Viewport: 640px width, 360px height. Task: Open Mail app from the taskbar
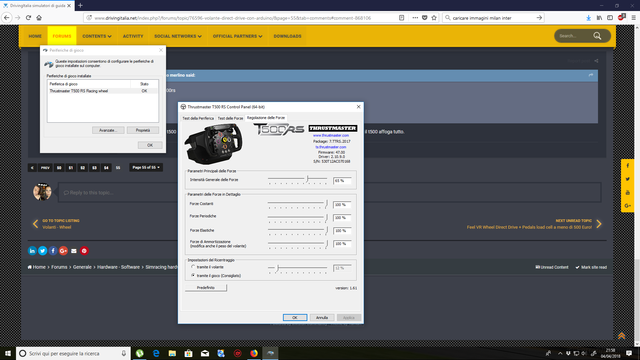(205, 353)
